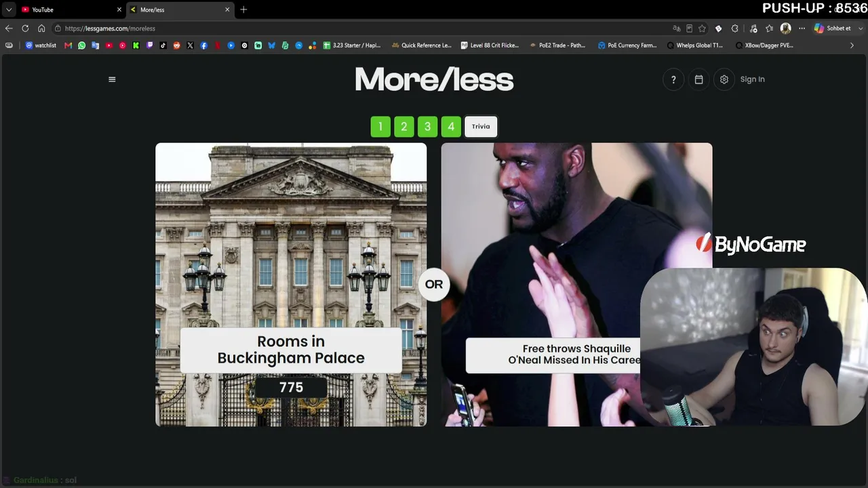Select the Trivia round tab

[481, 127]
